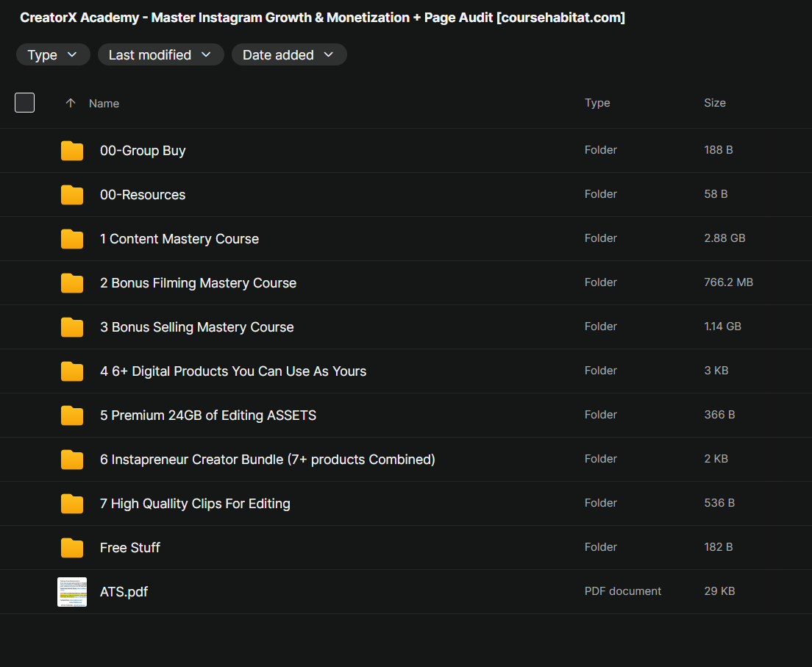The image size is (812, 667).
Task: Open the Free Stuff folder name
Action: [130, 547]
